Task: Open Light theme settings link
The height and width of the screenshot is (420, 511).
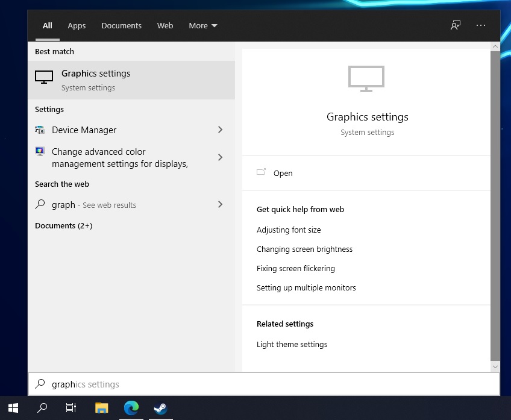Action: 292,345
